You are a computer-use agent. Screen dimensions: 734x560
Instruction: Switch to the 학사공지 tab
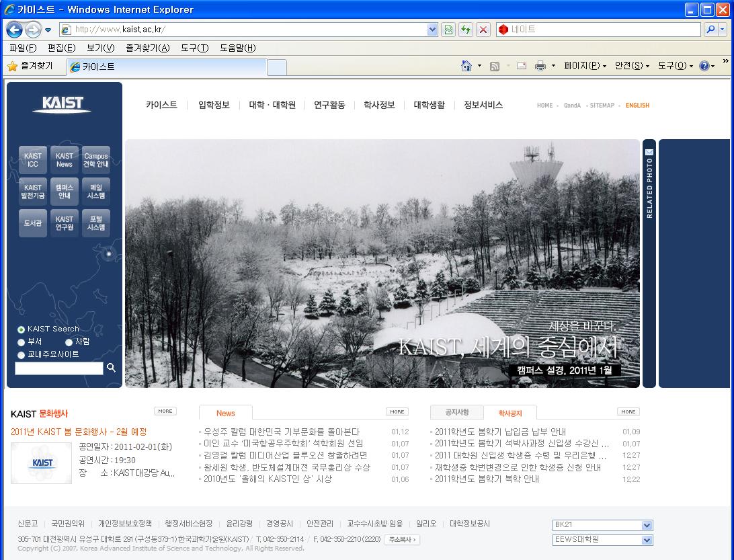click(x=510, y=413)
